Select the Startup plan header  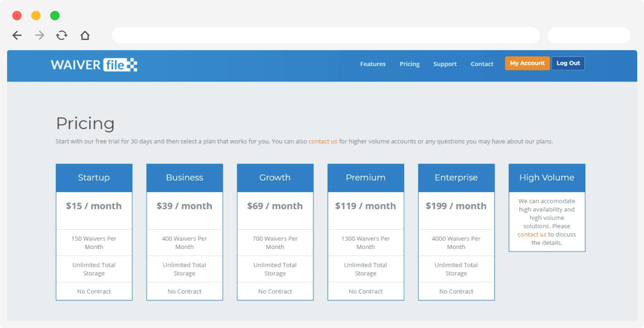click(x=94, y=177)
